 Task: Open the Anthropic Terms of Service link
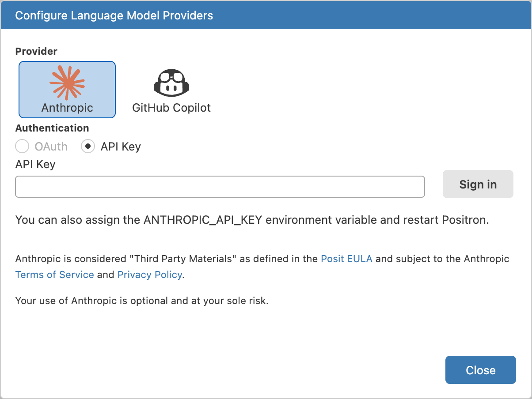(x=55, y=275)
